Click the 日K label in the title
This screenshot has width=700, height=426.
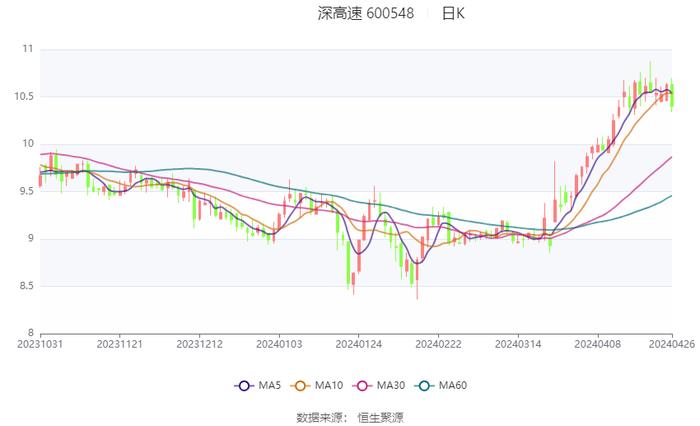453,13
